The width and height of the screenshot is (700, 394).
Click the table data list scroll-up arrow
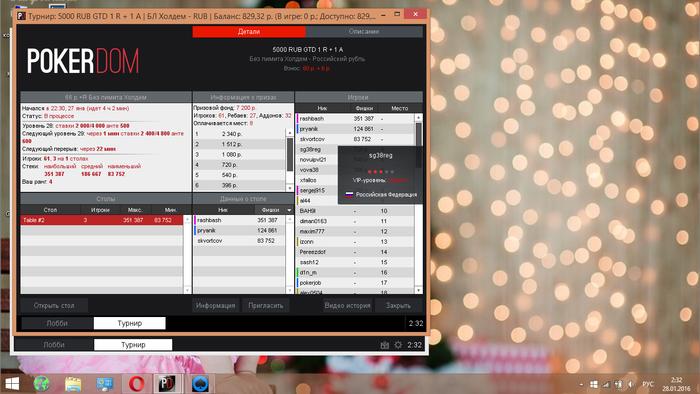290,220
